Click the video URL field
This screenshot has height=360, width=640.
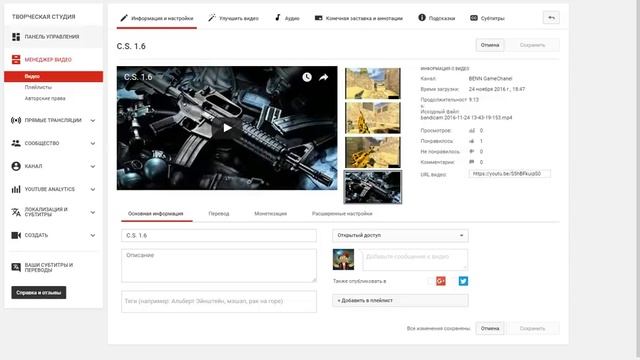click(x=509, y=174)
